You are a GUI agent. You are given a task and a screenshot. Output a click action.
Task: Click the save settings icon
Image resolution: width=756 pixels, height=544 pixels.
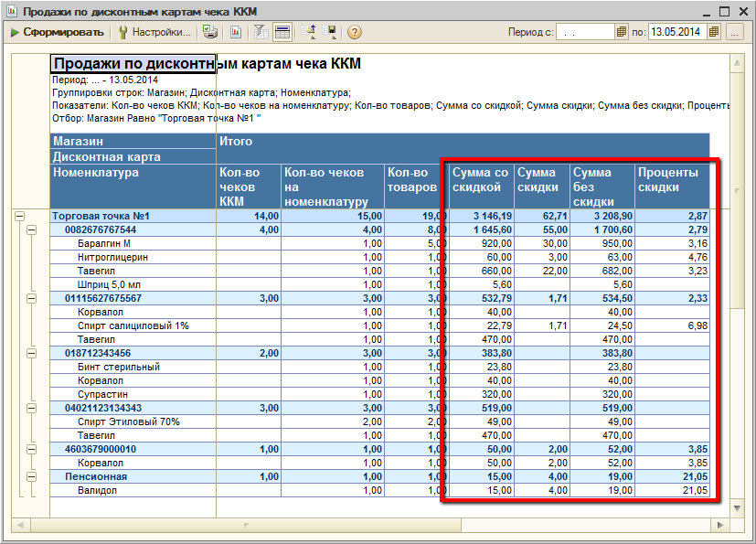coord(330,32)
